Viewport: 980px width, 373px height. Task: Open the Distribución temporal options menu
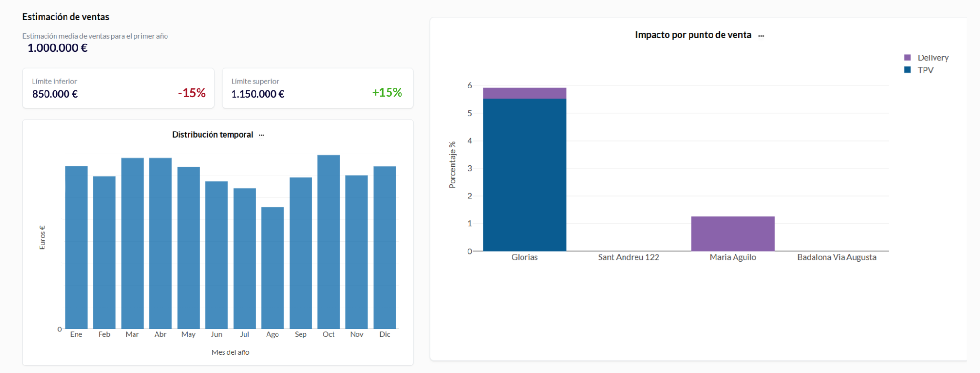point(261,135)
